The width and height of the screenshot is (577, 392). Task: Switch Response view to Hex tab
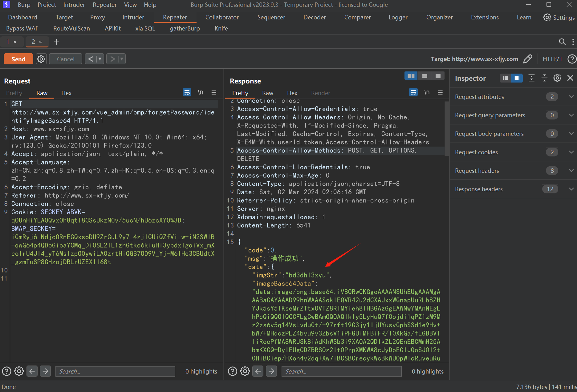(x=292, y=93)
